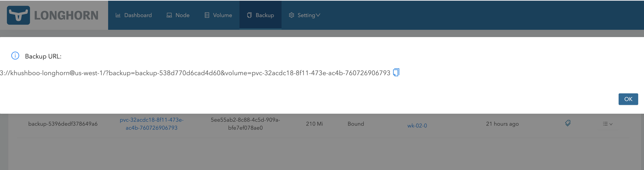Switch to the Dashboard tab
Viewport: 644px width, 170px height.
coord(138,15)
